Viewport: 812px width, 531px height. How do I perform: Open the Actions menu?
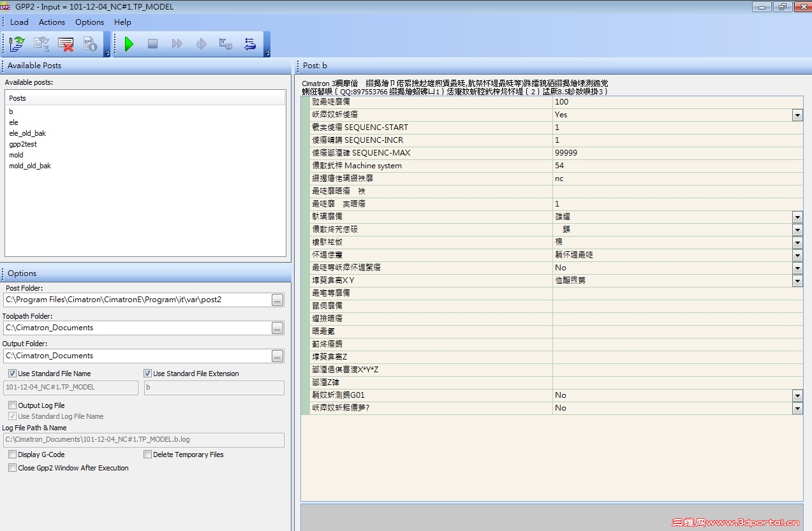[x=52, y=22]
